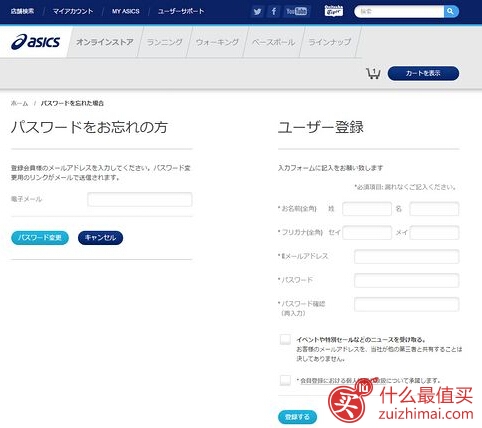Viewport: 482px width, 428px height.
Task: Open ユーザーサポート in the top bar
Action: [x=181, y=11]
